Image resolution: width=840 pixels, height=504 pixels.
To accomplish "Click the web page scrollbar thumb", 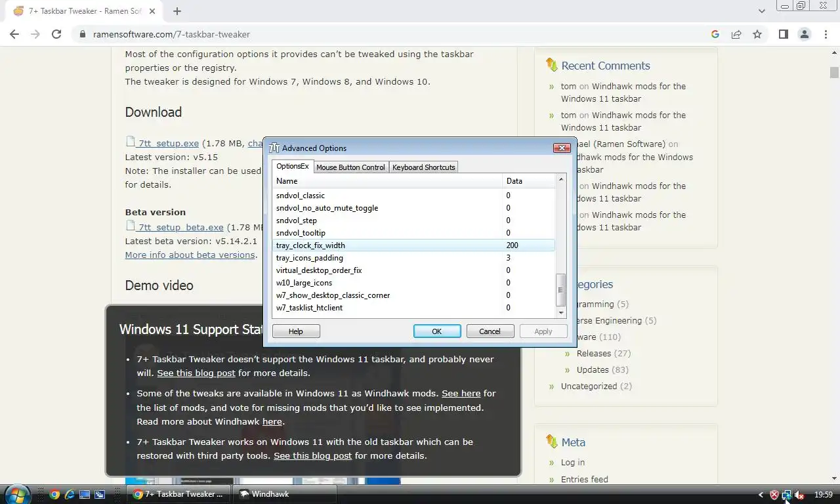I will coord(834,72).
